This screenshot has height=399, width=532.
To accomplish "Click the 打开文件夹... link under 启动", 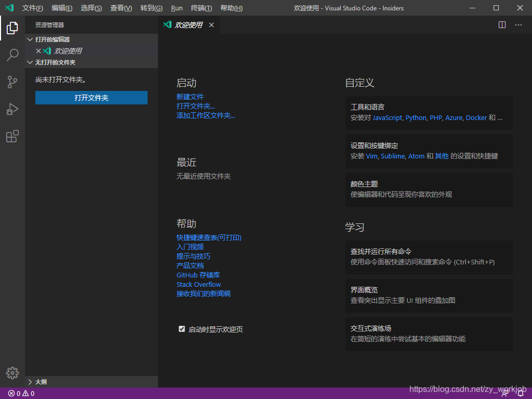I will click(195, 106).
